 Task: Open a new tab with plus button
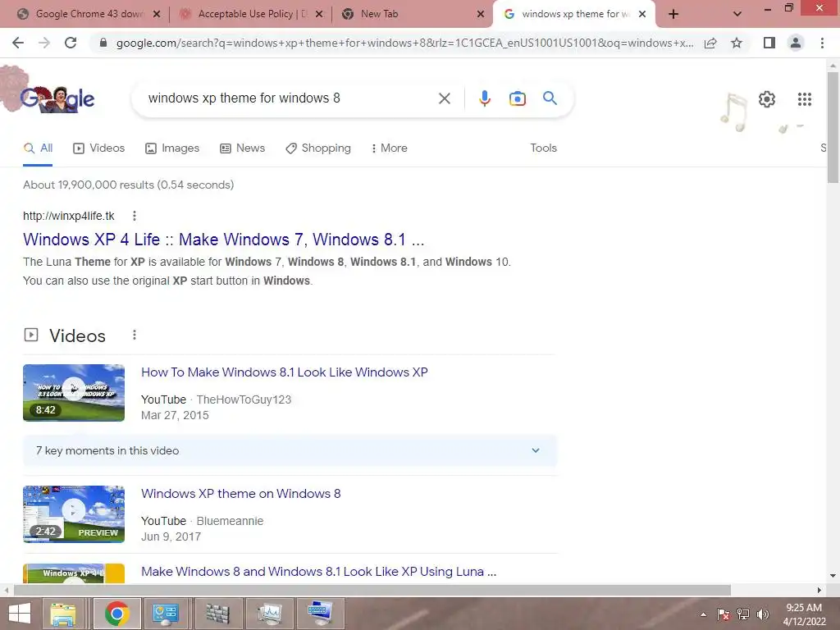(673, 14)
